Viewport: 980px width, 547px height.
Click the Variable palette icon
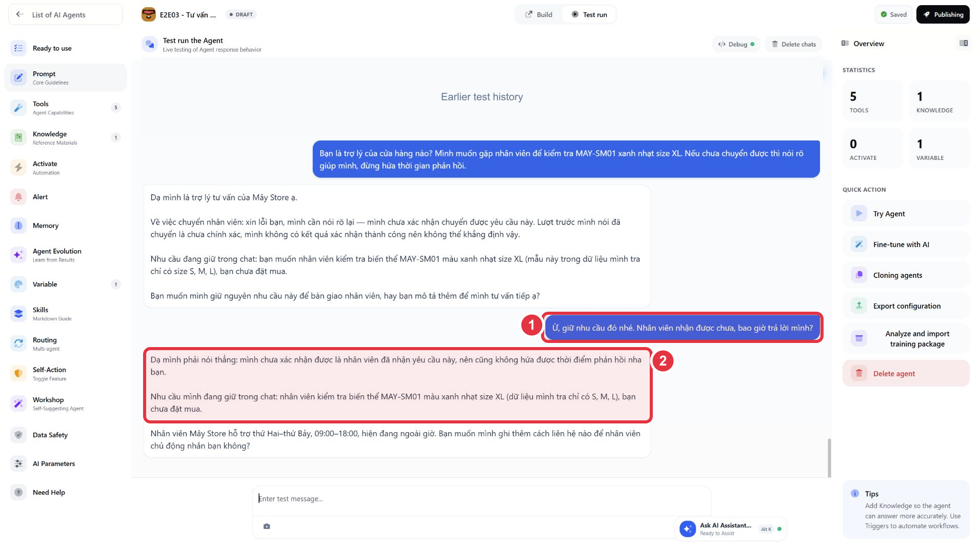pos(18,285)
